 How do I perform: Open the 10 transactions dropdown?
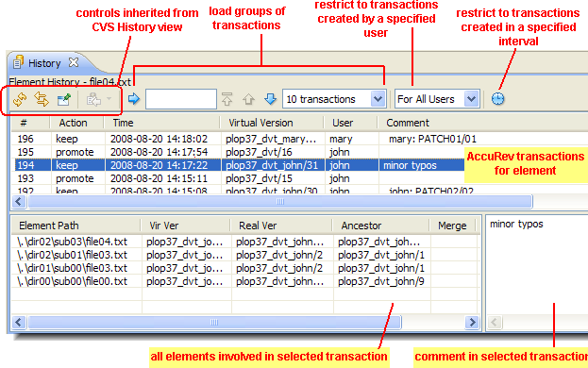[334, 99]
